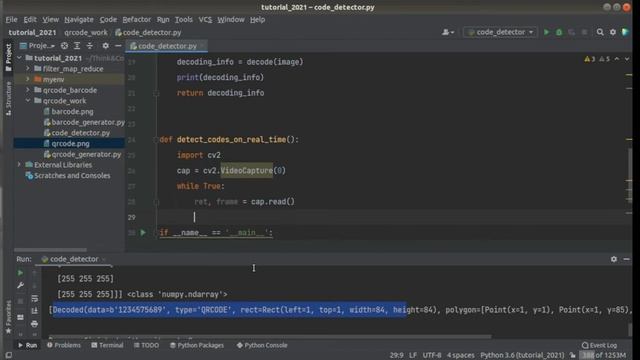Expand the qrcode_barcode folder
The image size is (640, 360).
(28, 90)
